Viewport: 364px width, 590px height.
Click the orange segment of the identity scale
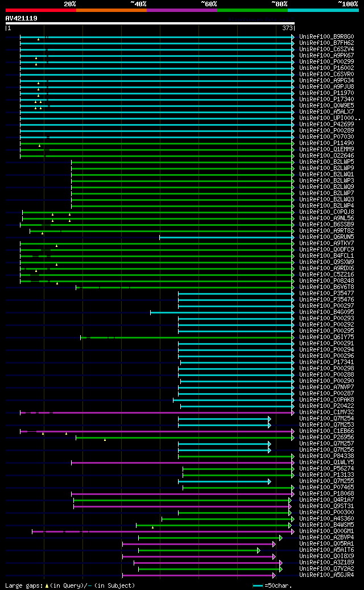111,10
